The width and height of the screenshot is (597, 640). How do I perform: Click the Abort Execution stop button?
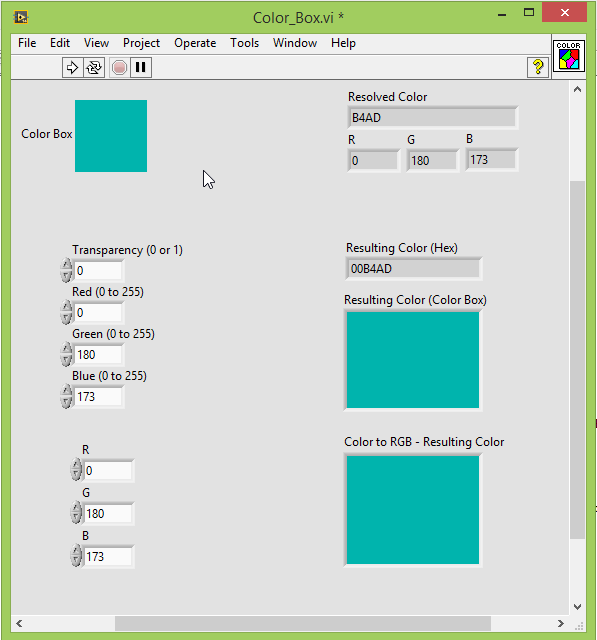(120, 67)
